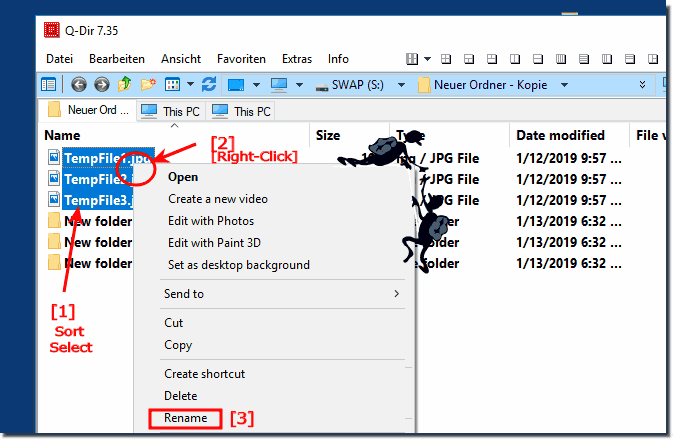Click JPG File type in TempFile1 row
This screenshot has height=440, width=673.
455,158
